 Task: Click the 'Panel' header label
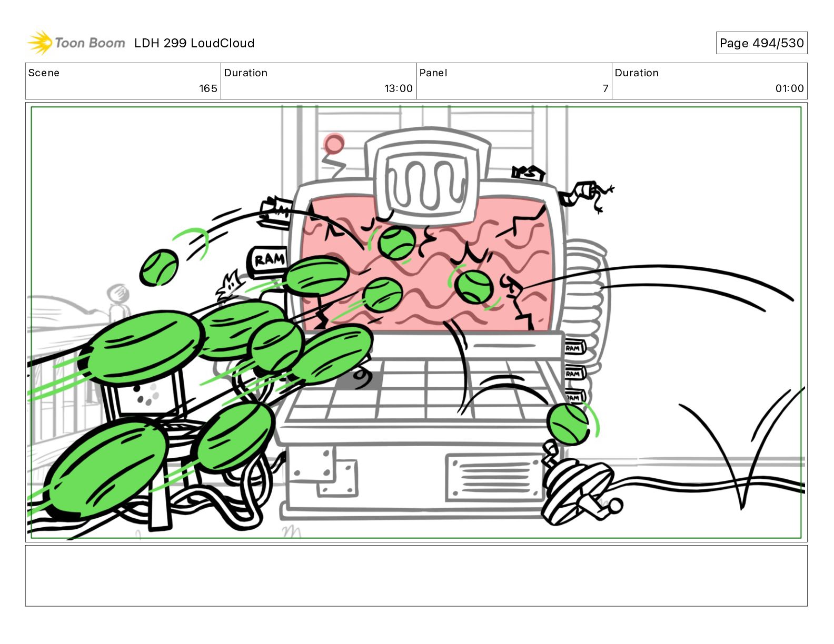click(x=433, y=73)
